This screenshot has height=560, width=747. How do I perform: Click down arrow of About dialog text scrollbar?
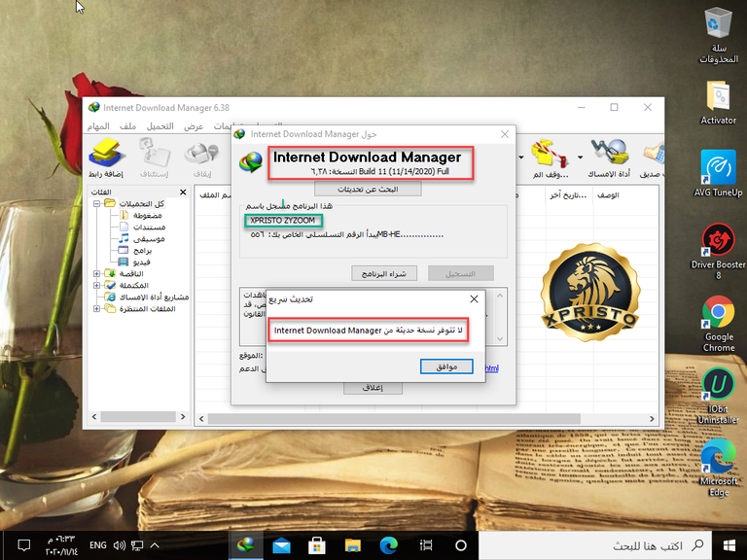tap(500, 339)
